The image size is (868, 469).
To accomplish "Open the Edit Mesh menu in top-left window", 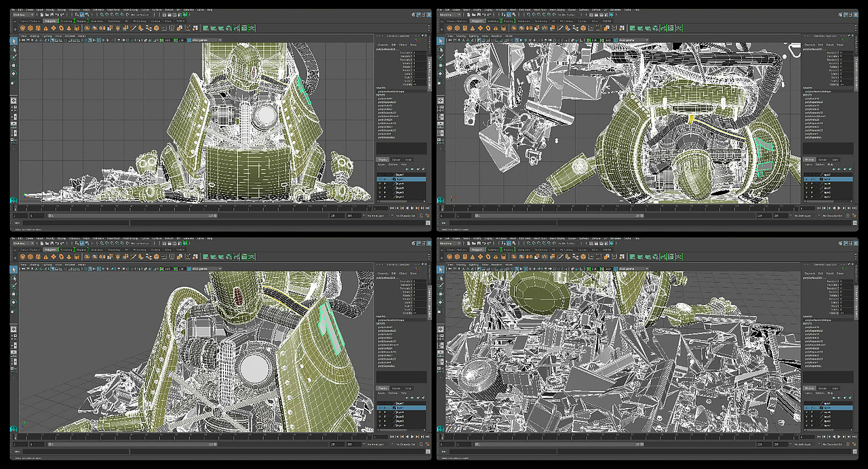I will click(x=98, y=9).
